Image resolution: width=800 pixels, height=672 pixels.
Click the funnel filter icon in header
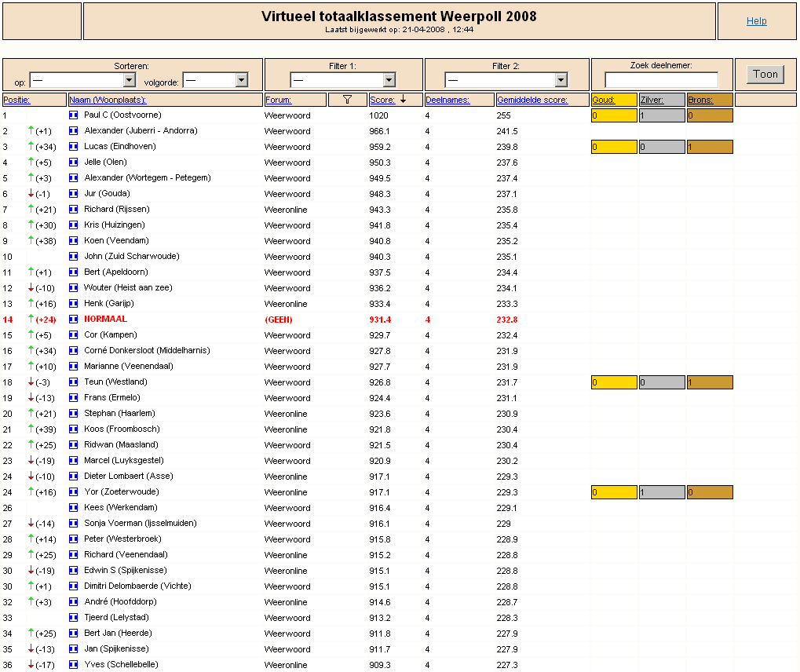tap(348, 100)
